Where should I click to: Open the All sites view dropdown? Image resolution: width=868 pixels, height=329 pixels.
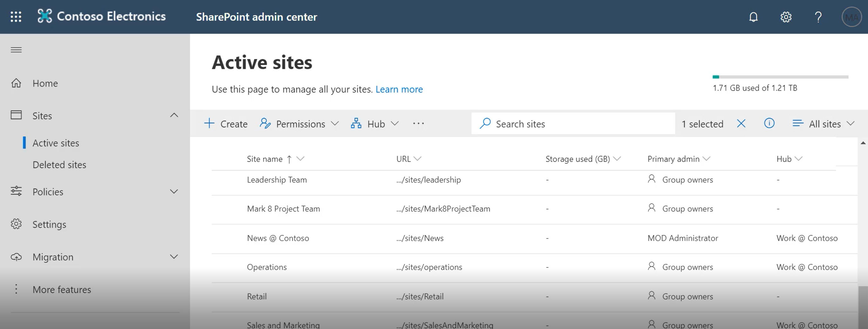[851, 124]
